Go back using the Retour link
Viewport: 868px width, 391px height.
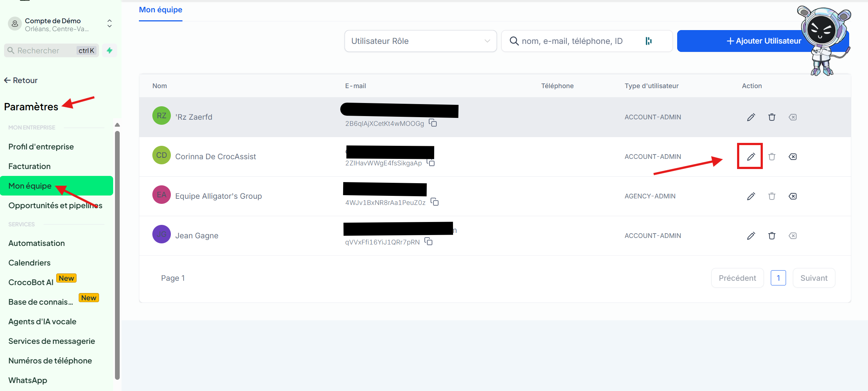[21, 80]
